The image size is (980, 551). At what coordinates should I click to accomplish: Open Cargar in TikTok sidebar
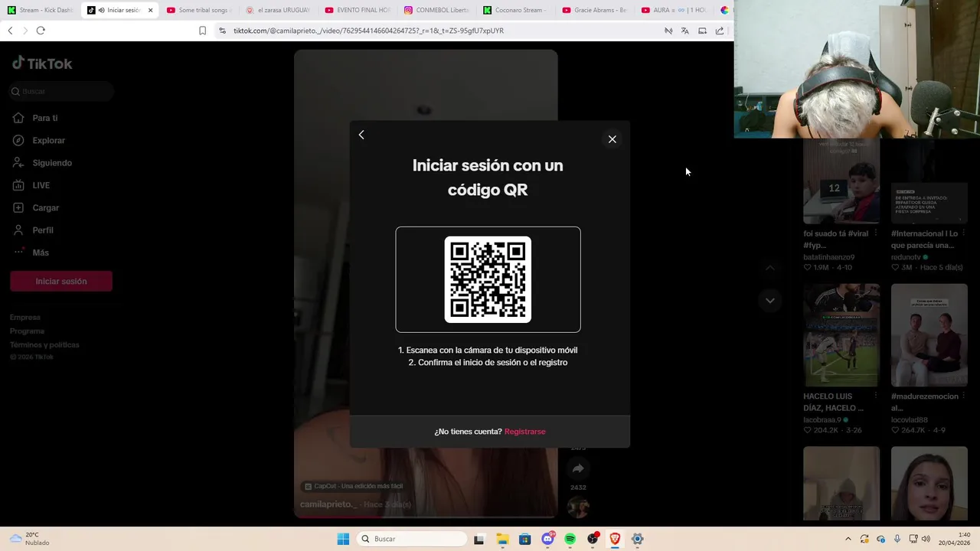[45, 208]
